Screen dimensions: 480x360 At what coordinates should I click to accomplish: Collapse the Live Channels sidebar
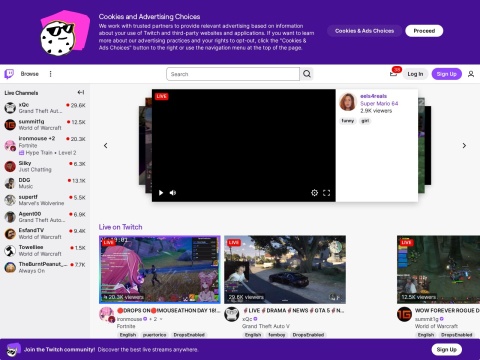click(81, 92)
